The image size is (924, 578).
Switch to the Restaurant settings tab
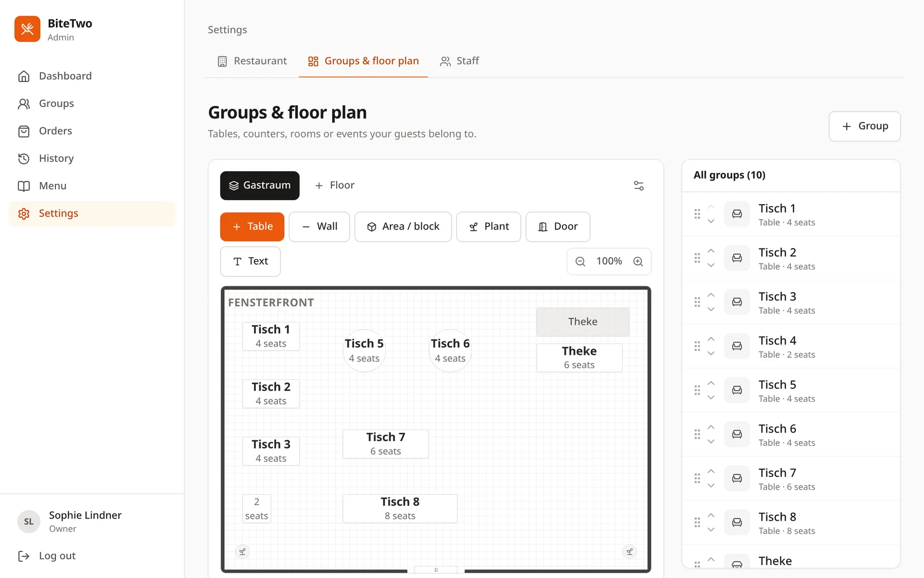point(252,61)
